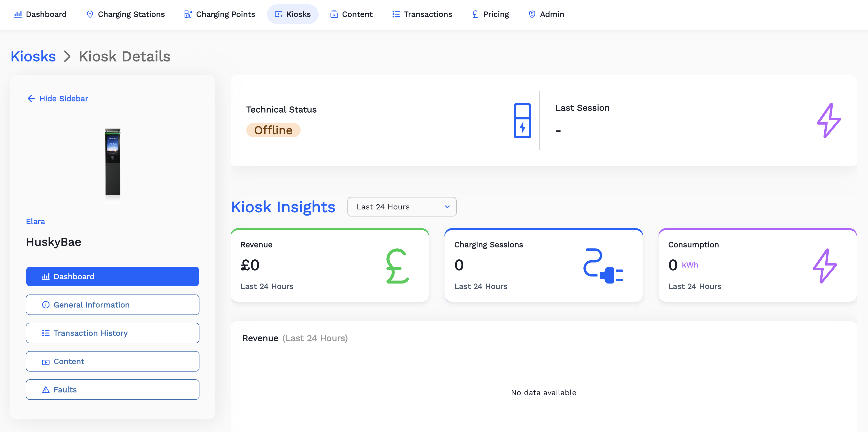This screenshot has height=432, width=868.
Task: Click the Offline status badge
Action: (x=273, y=130)
